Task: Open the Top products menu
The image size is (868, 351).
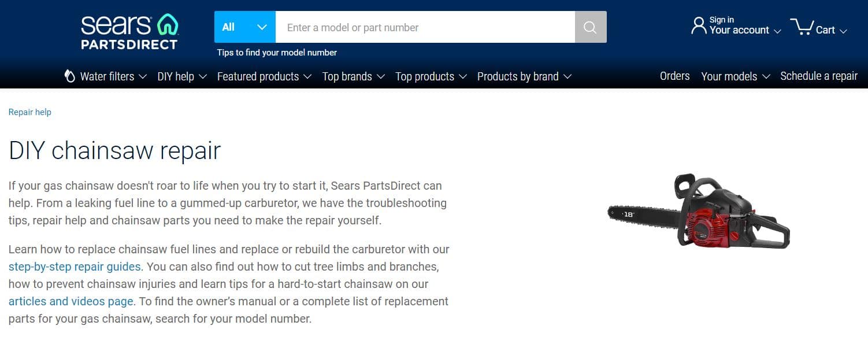Action: pyautogui.click(x=431, y=76)
